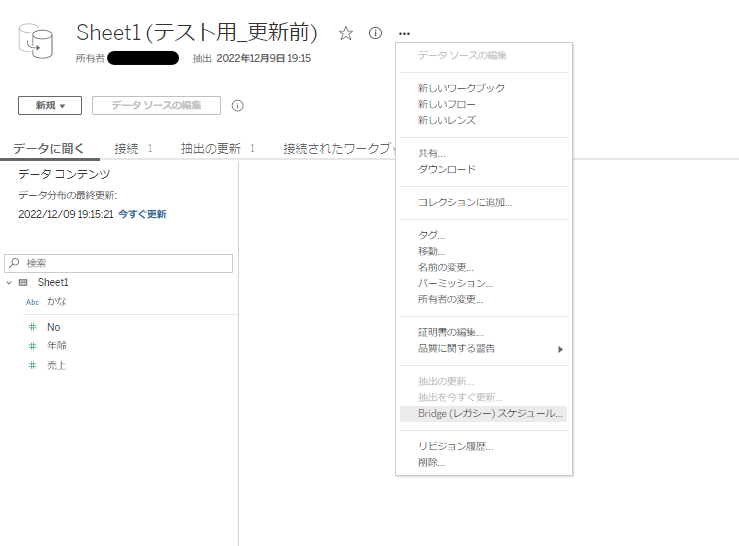Click the 今すぐ更新 link
Screen dimensions: 739x546
[142, 214]
